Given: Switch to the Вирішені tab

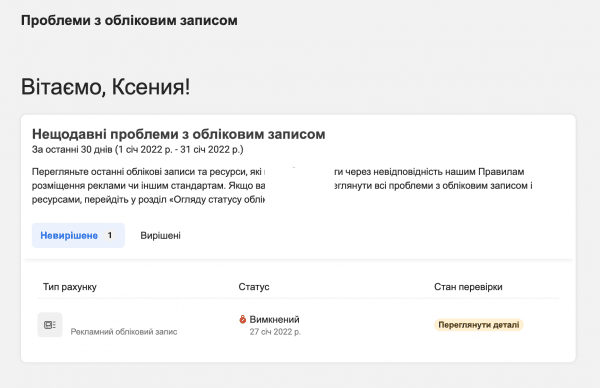Looking at the screenshot, I should coord(160,235).
